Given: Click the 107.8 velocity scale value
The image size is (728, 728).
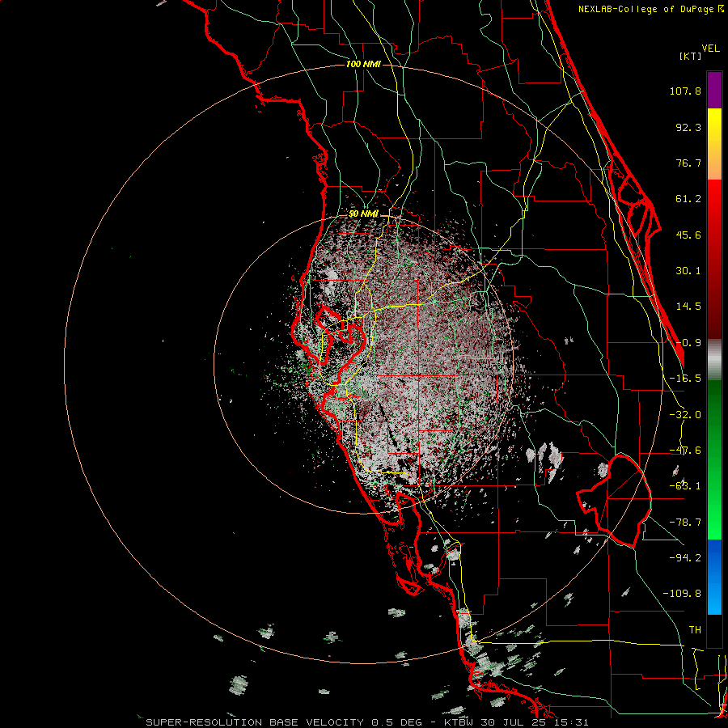Looking at the screenshot, I should [685, 91].
